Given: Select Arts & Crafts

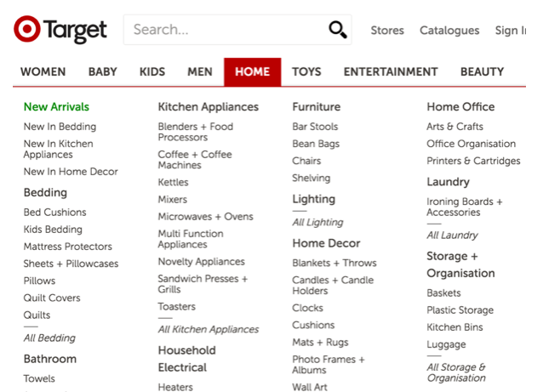Looking at the screenshot, I should (455, 127).
